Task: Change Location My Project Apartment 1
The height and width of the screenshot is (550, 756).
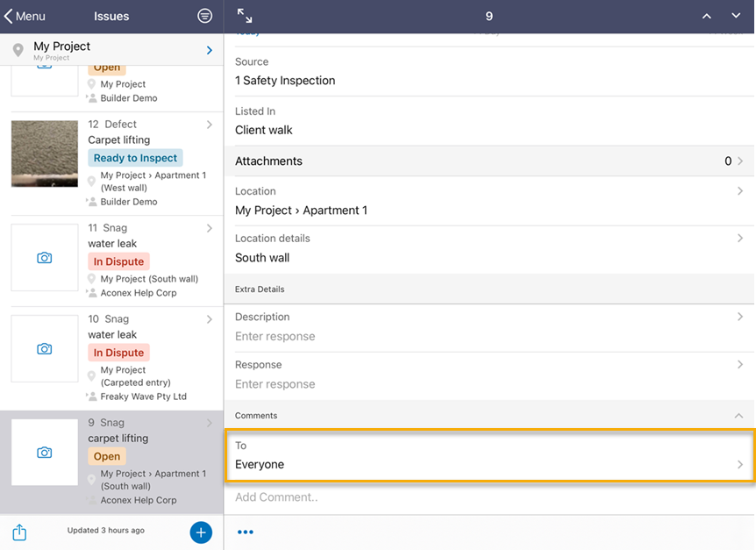Action: tap(489, 202)
